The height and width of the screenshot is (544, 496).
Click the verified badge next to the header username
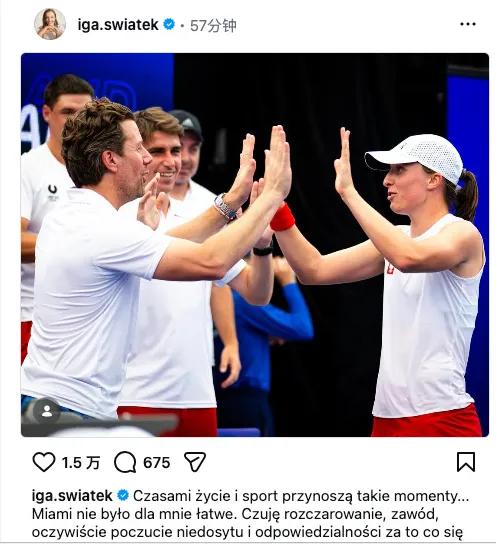coord(169,25)
